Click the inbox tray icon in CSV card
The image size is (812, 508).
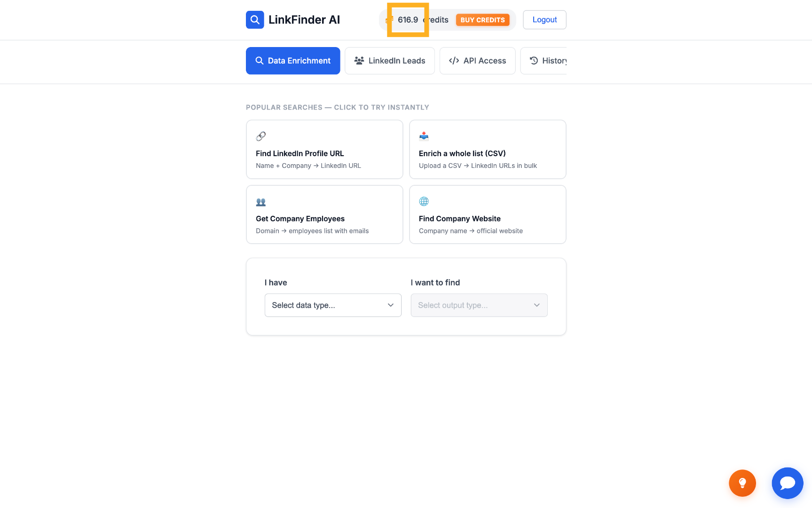coord(424,136)
